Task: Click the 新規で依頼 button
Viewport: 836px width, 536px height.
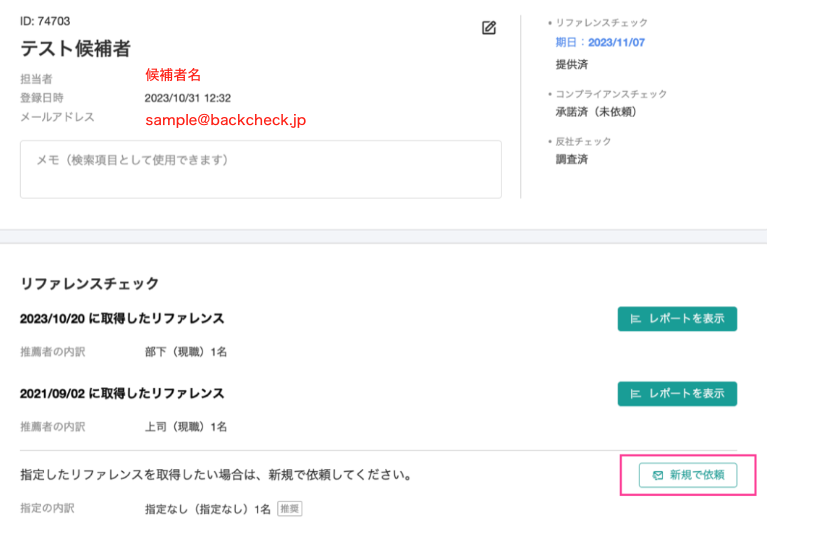Action: (x=688, y=475)
